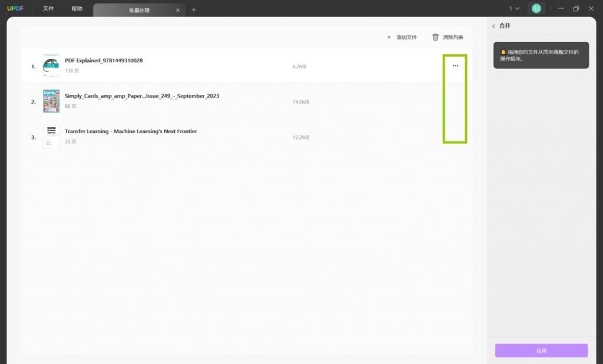Go back using the arrow beside 合并
603x364 pixels.
pyautogui.click(x=493, y=26)
